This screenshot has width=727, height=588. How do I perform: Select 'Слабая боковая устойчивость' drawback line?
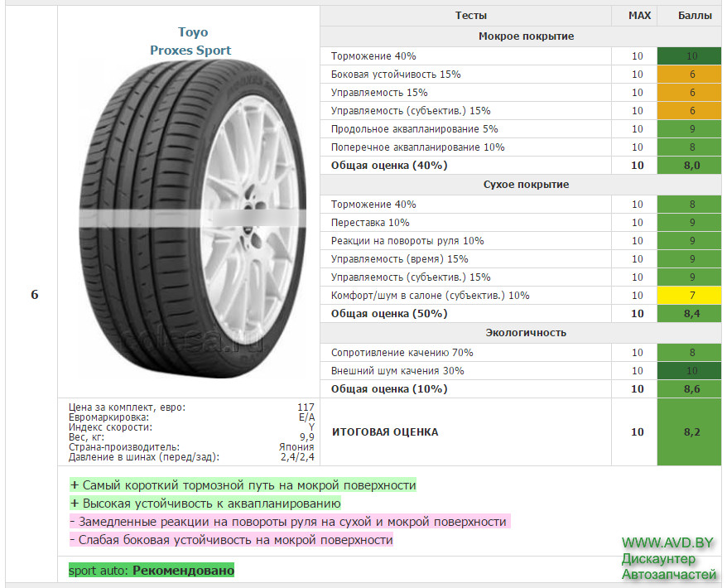pos(231,540)
